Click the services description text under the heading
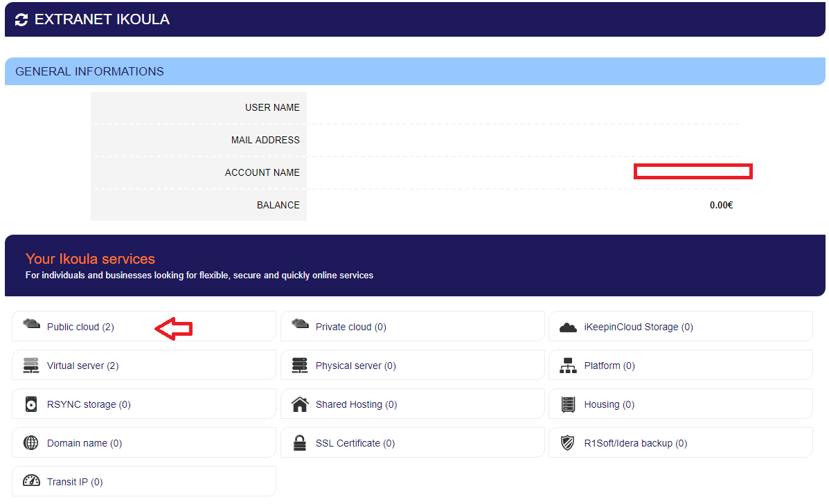829x504 pixels. pos(199,276)
